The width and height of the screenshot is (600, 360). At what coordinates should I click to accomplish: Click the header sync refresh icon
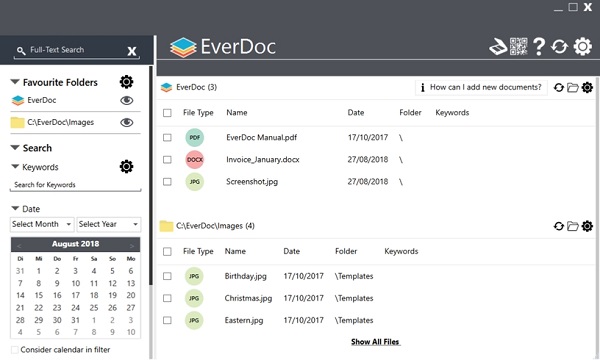[559, 47]
